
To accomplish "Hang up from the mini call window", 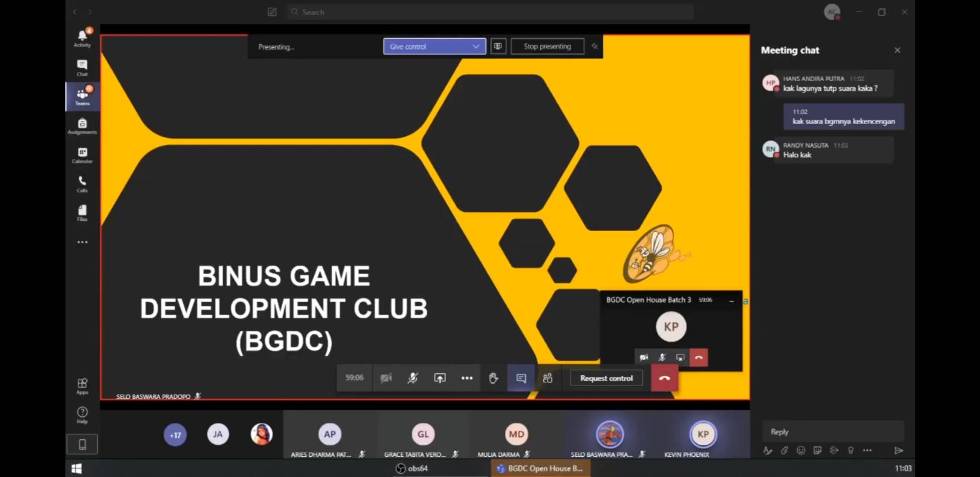I will (x=699, y=357).
